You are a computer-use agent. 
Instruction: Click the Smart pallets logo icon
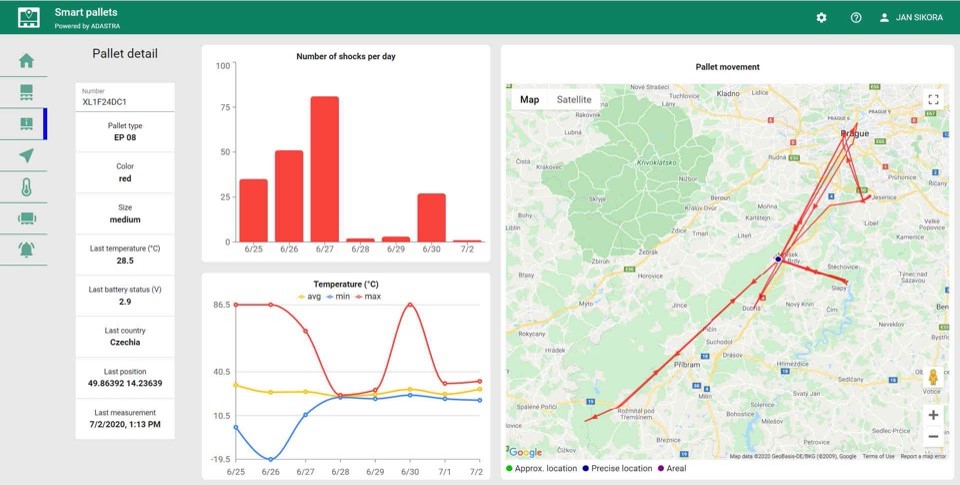pyautogui.click(x=29, y=17)
